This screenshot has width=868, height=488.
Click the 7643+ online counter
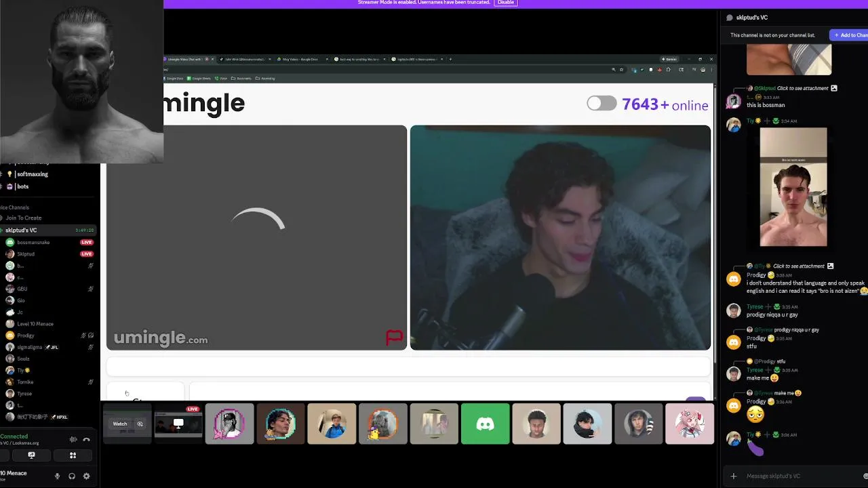click(x=665, y=104)
